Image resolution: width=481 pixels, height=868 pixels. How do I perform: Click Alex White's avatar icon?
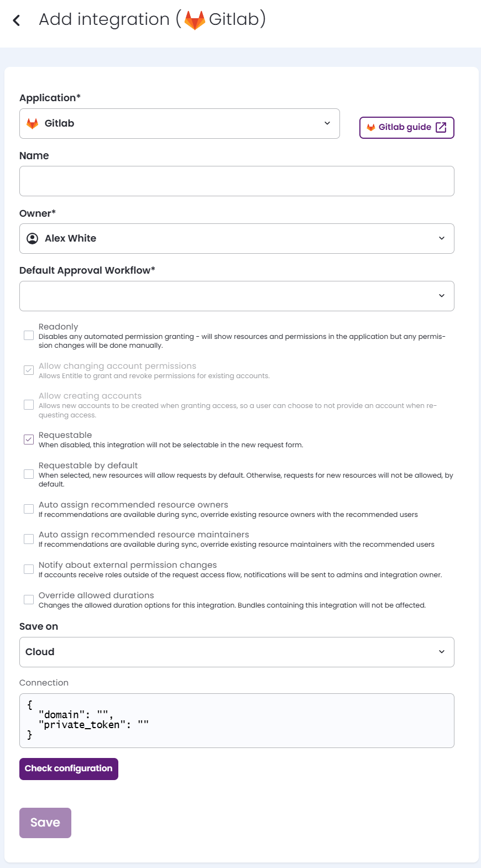32,238
